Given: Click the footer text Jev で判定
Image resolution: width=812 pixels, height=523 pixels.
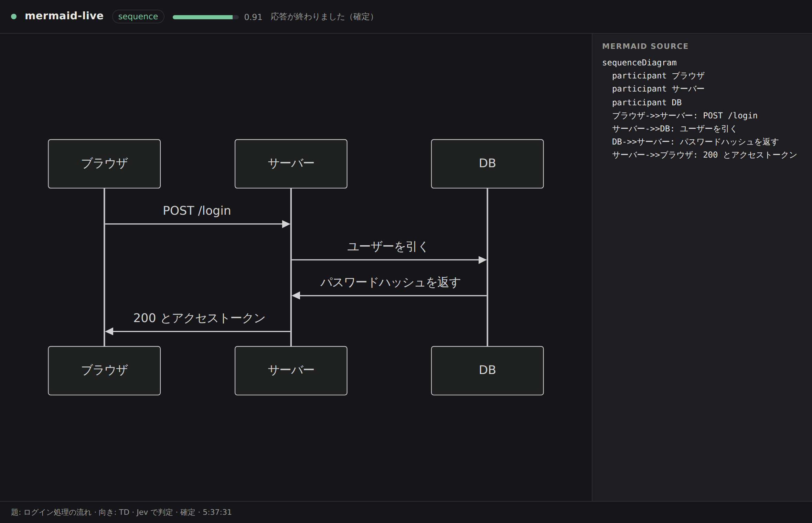Looking at the screenshot, I should pyautogui.click(x=154, y=512).
